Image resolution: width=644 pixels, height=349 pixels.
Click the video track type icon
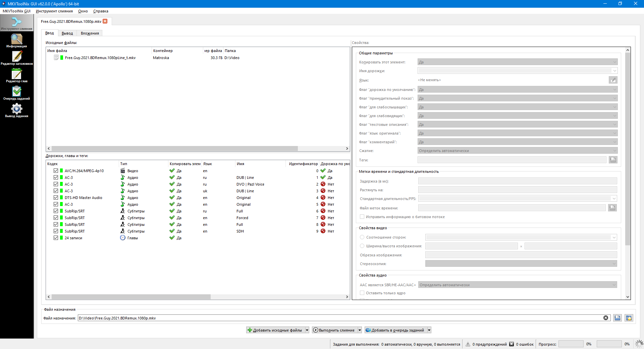(x=123, y=170)
